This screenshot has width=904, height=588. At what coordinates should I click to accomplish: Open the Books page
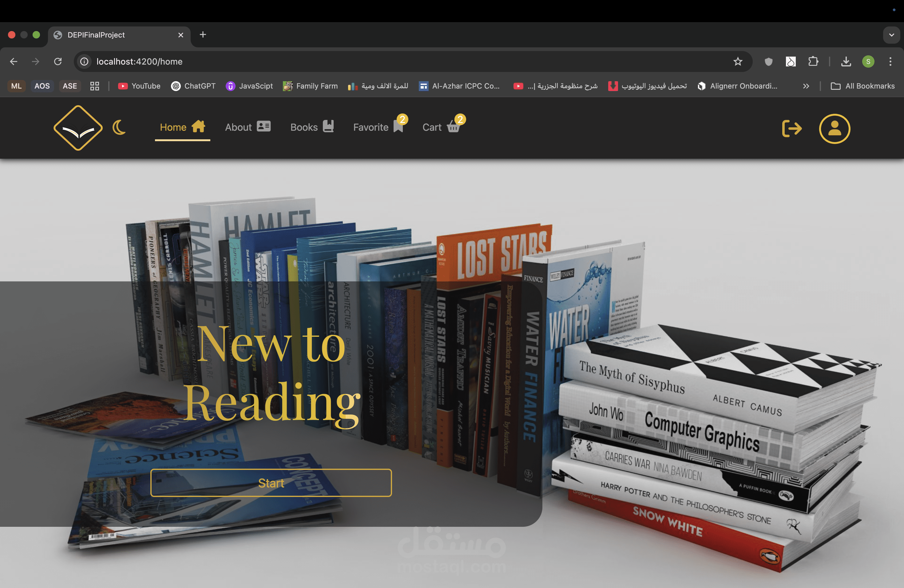[312, 127]
